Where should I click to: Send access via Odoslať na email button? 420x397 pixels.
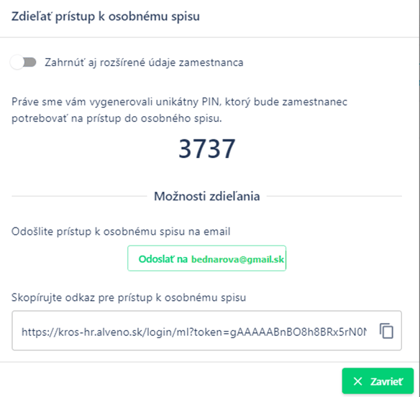[207, 259]
